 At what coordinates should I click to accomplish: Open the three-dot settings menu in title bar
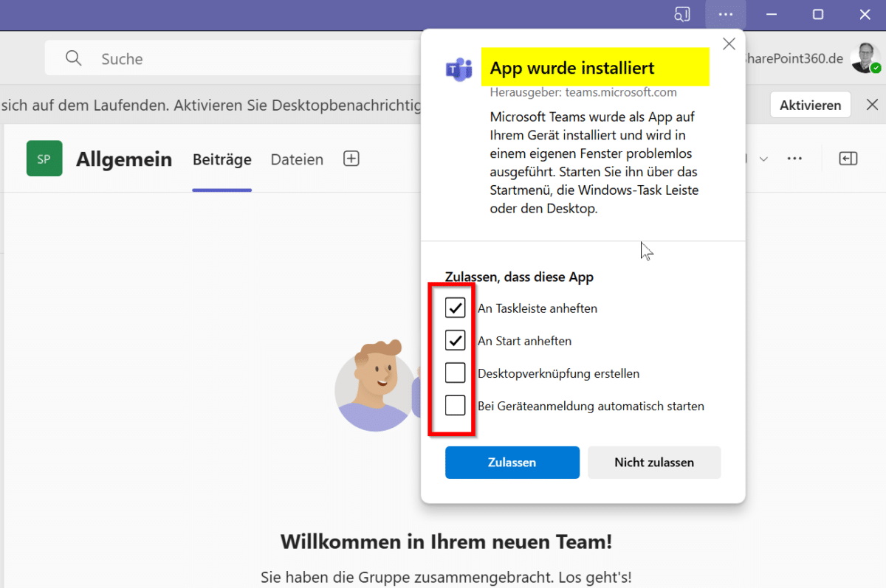tap(725, 15)
